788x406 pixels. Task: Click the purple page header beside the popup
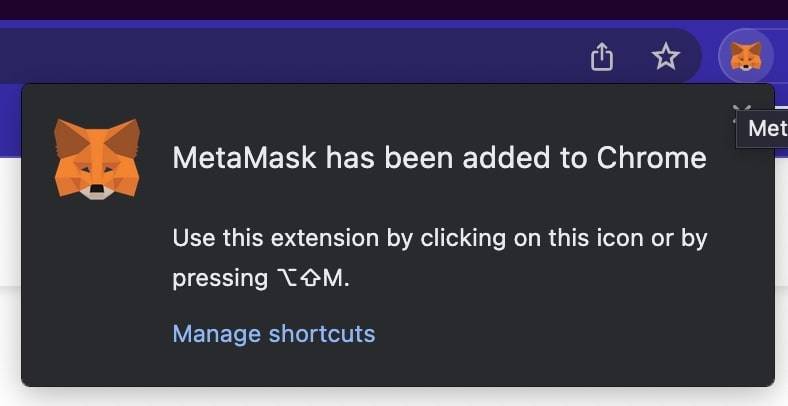pyautogui.click(x=10, y=121)
